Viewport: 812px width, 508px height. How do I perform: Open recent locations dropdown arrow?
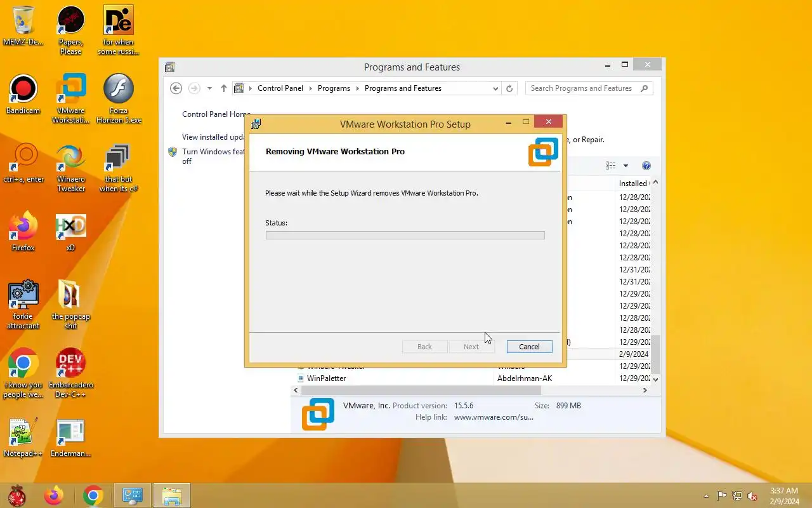[x=209, y=88]
